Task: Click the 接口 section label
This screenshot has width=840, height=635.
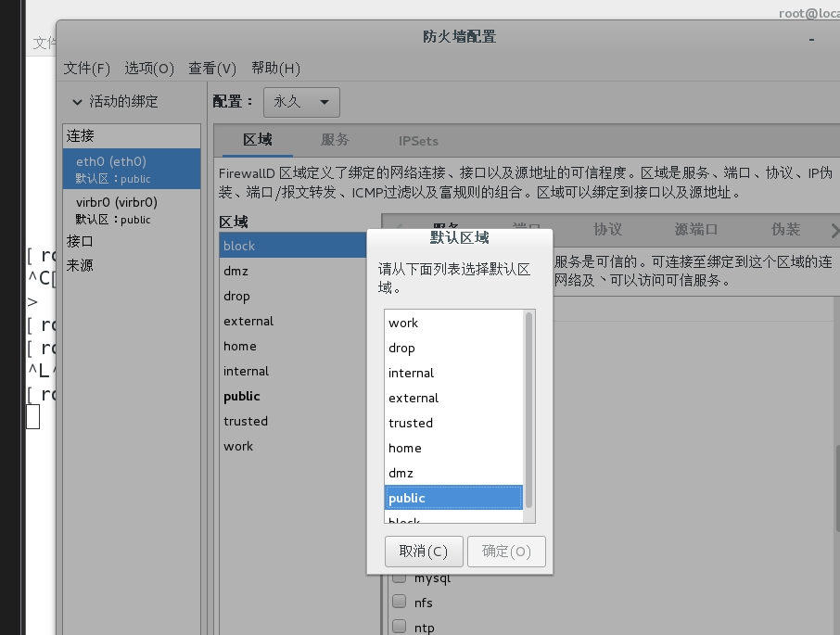Action: pos(80,241)
